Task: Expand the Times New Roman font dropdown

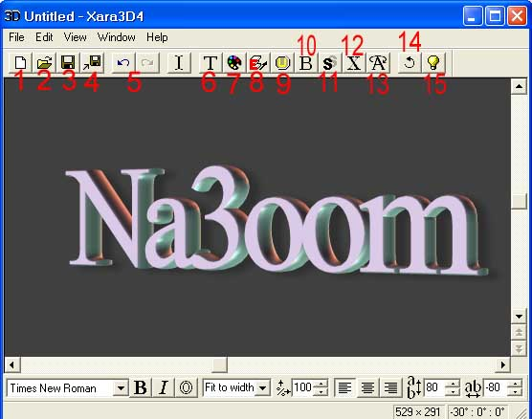Action: click(121, 387)
